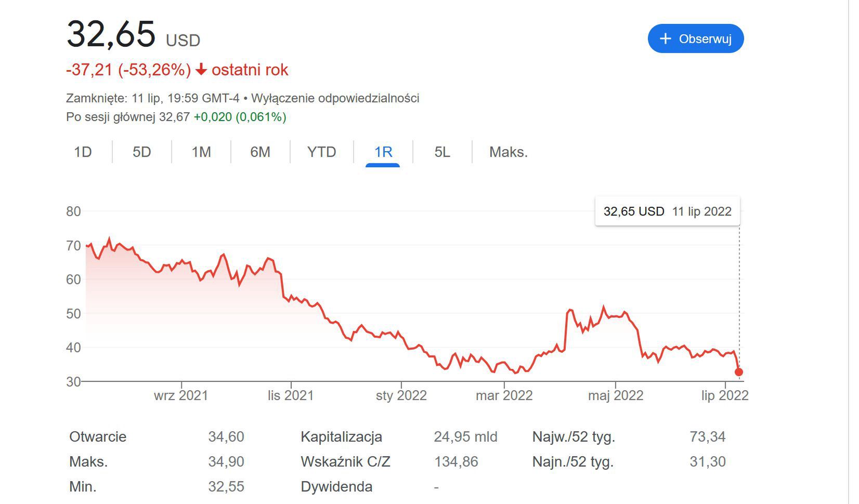Click the plus icon in Obserwuj button

click(x=665, y=38)
